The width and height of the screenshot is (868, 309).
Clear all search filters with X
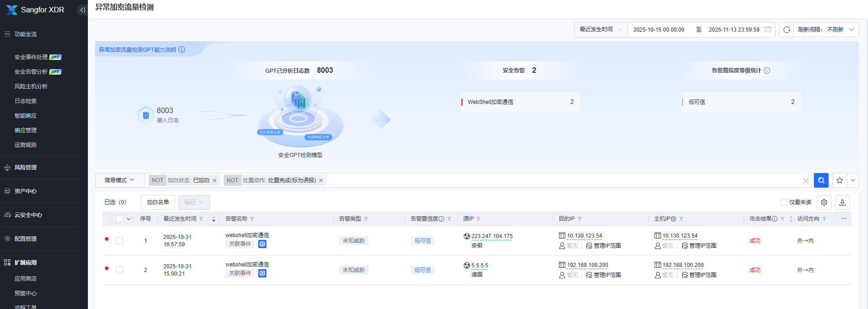click(806, 180)
